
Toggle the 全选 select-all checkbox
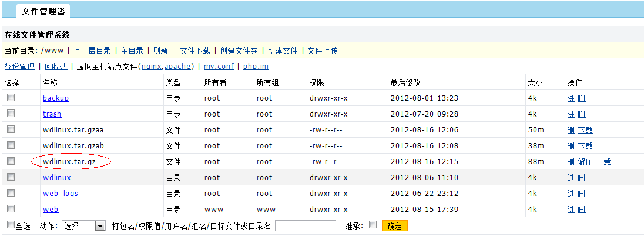click(10, 225)
